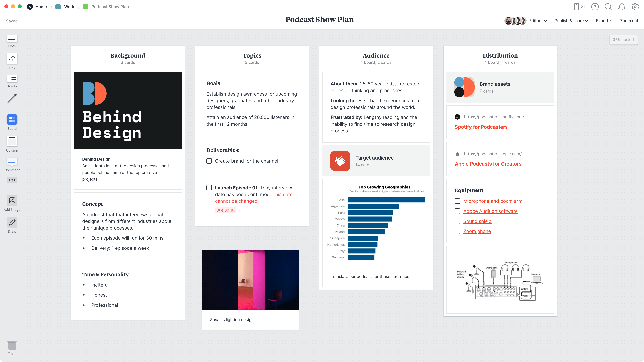
Task: Open Apple Podcasts for Creators link
Action: click(x=488, y=164)
